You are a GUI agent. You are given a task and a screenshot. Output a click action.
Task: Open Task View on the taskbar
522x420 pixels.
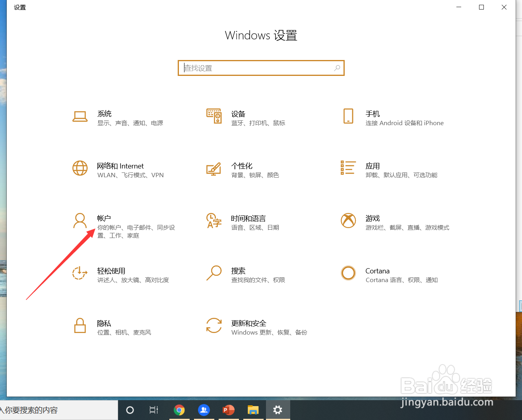pos(154,410)
